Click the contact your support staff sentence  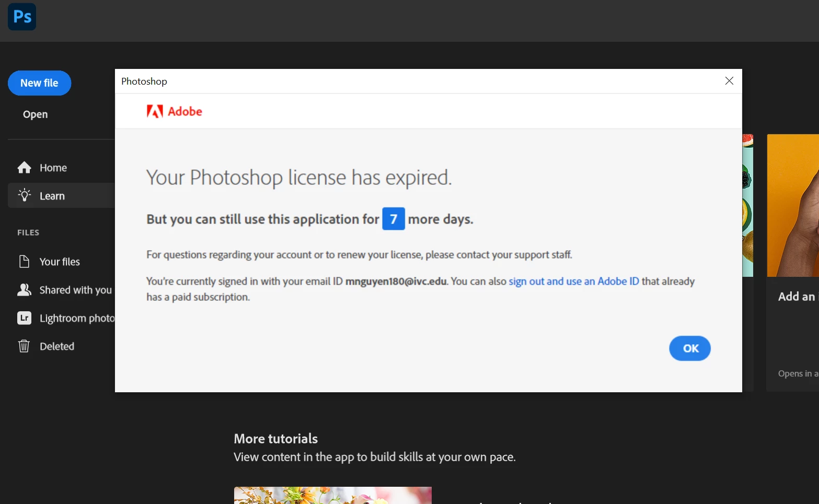(x=359, y=255)
